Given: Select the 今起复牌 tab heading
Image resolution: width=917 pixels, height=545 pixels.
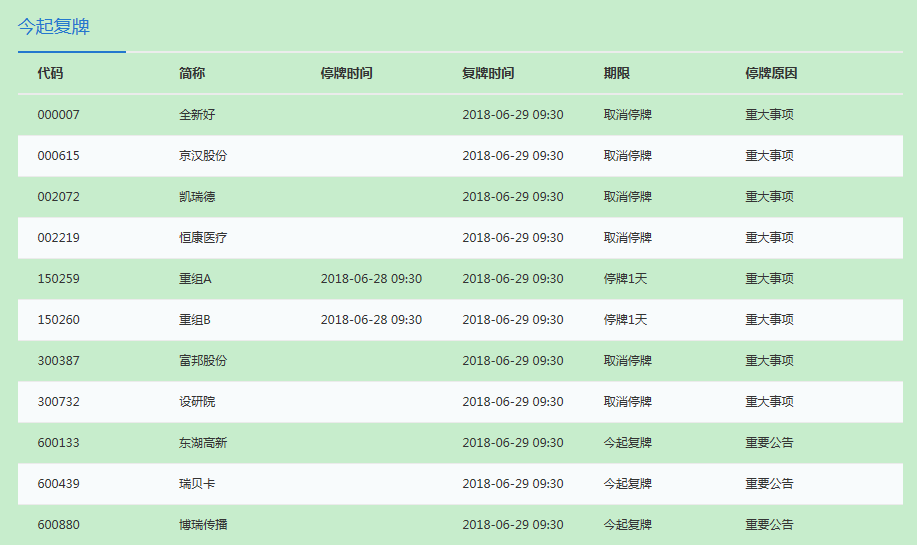Looking at the screenshot, I should (x=54, y=27).
